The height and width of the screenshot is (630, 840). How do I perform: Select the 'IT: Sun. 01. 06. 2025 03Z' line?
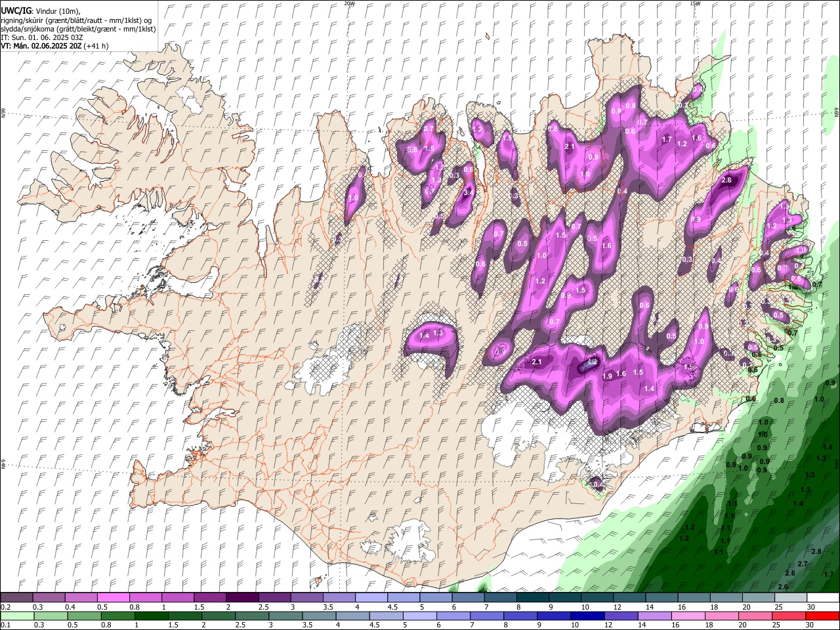coord(42,37)
